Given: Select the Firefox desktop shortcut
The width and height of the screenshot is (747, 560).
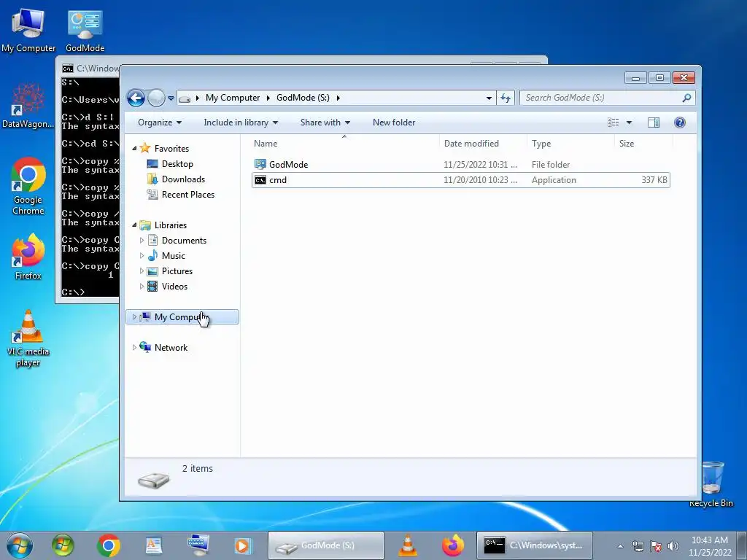Looking at the screenshot, I should (x=28, y=257).
